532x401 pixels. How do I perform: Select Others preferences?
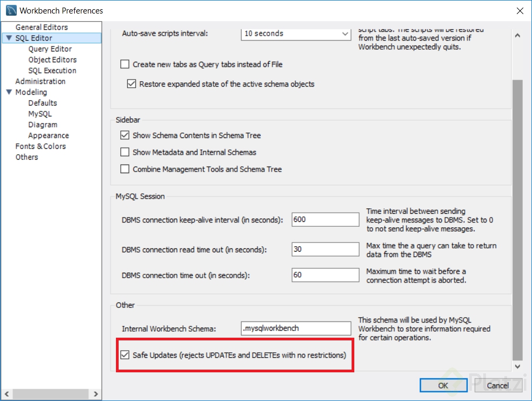pos(27,157)
